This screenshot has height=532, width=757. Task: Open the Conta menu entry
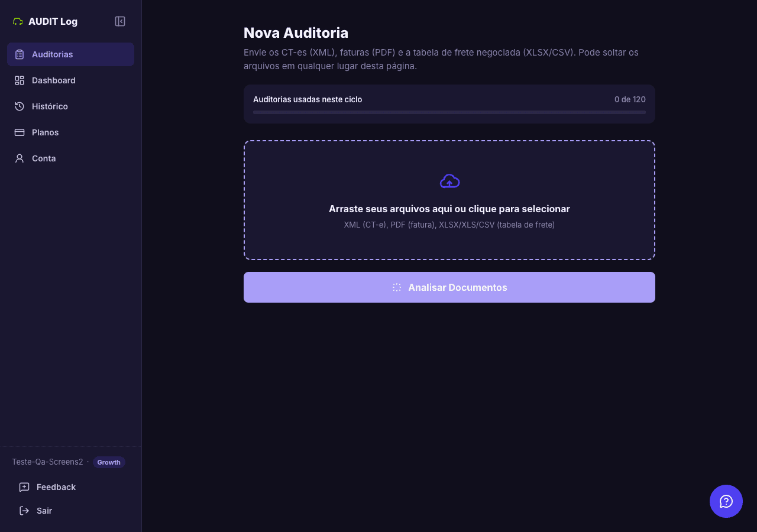point(70,158)
